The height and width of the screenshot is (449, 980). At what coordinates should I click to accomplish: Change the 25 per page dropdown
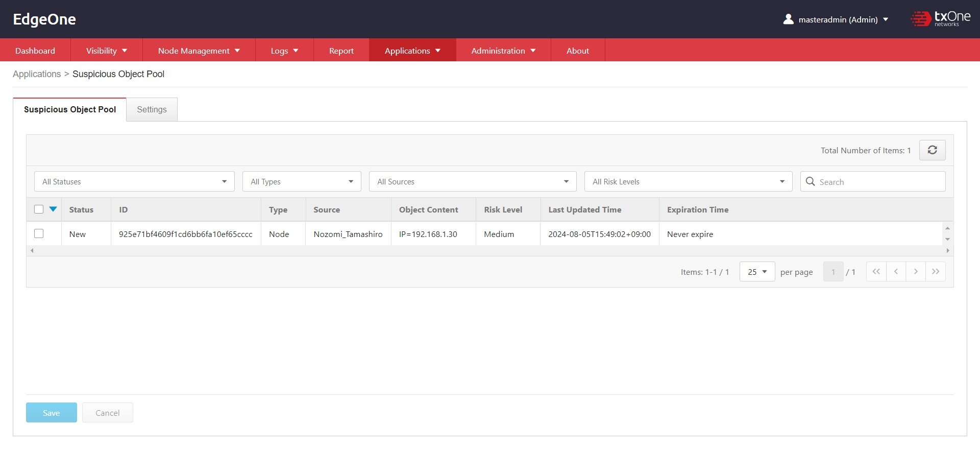pos(757,272)
